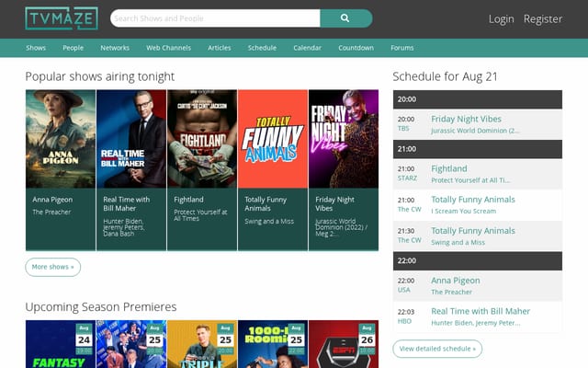This screenshot has width=588, height=368.
Task: Open Anna Pigeon in the schedule
Action: [456, 280]
